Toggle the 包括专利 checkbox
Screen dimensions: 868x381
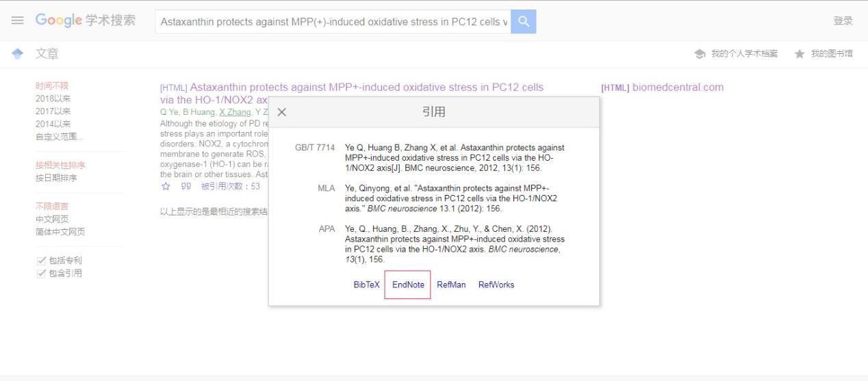coord(40,261)
